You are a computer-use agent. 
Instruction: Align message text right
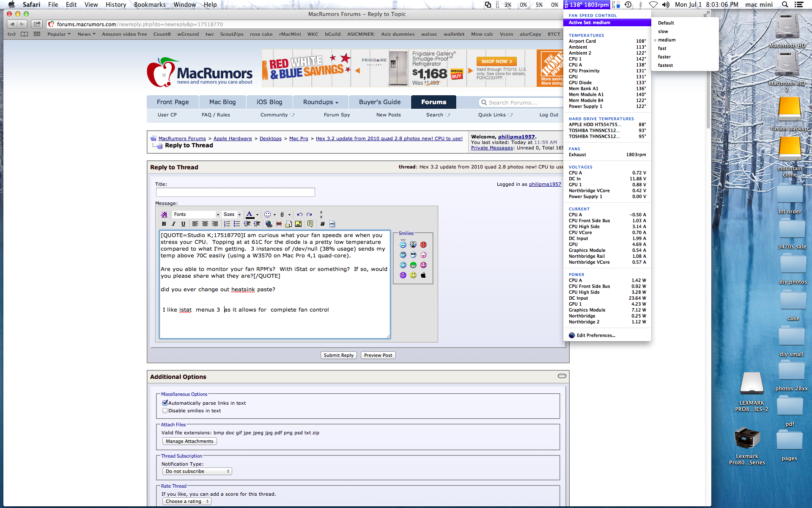tap(215, 224)
